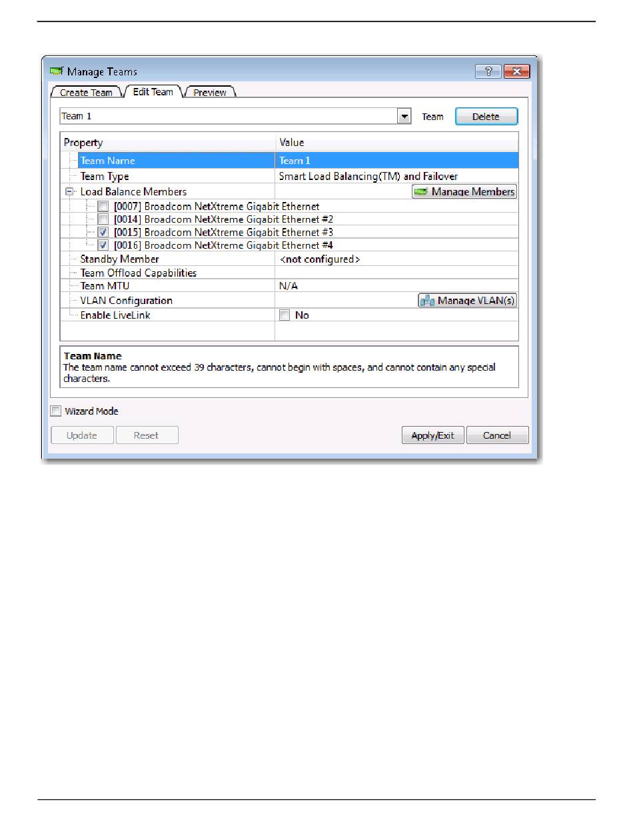This screenshot has width=633, height=840.
Task: Click Apply/Exit to save changes
Action: point(433,435)
